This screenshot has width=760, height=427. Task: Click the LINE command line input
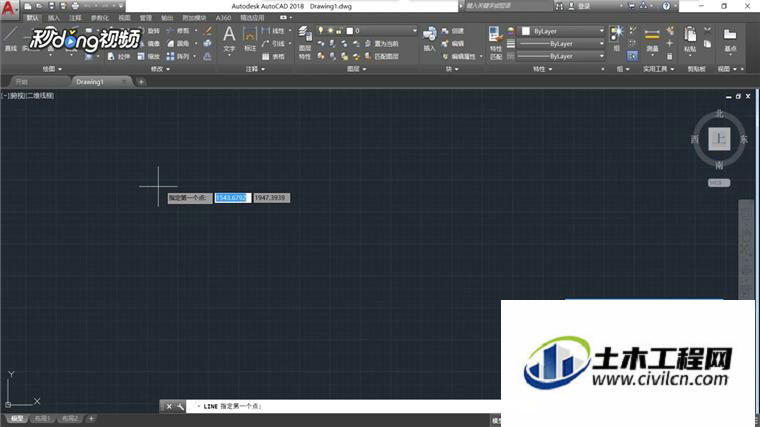point(344,407)
